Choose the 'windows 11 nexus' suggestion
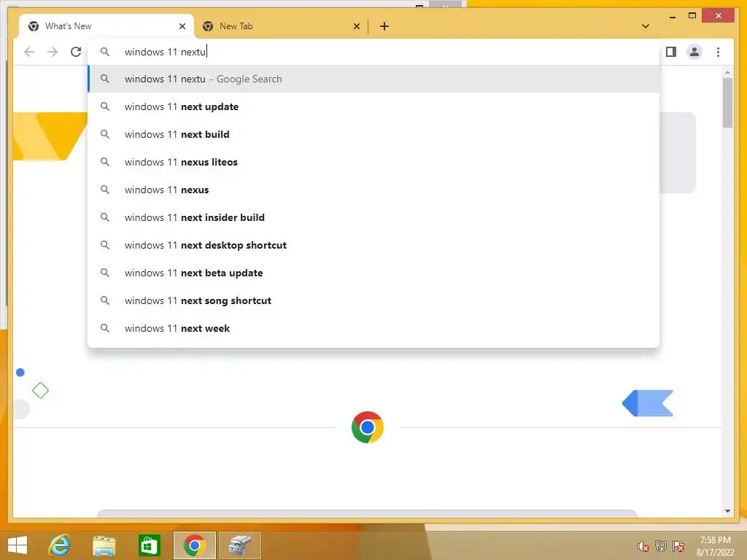Viewport: 747px width, 560px height. [373, 190]
